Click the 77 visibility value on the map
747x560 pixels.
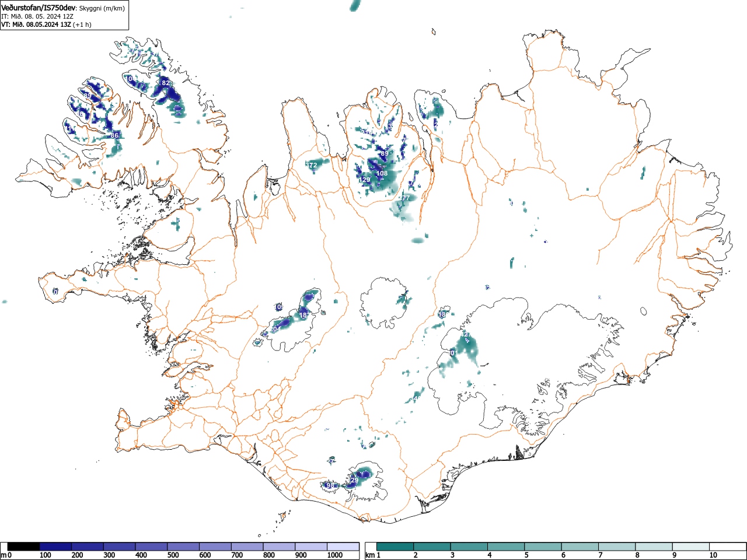pos(405,198)
